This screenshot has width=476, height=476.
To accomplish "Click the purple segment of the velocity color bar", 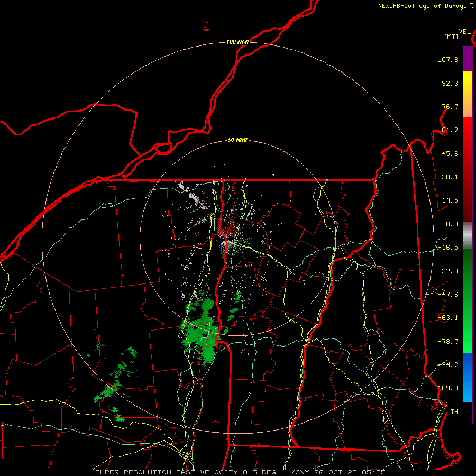I will point(467,59).
